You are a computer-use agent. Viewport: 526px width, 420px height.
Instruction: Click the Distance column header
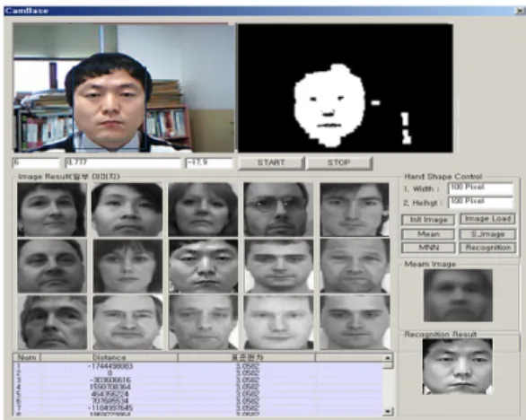pyautogui.click(x=110, y=357)
